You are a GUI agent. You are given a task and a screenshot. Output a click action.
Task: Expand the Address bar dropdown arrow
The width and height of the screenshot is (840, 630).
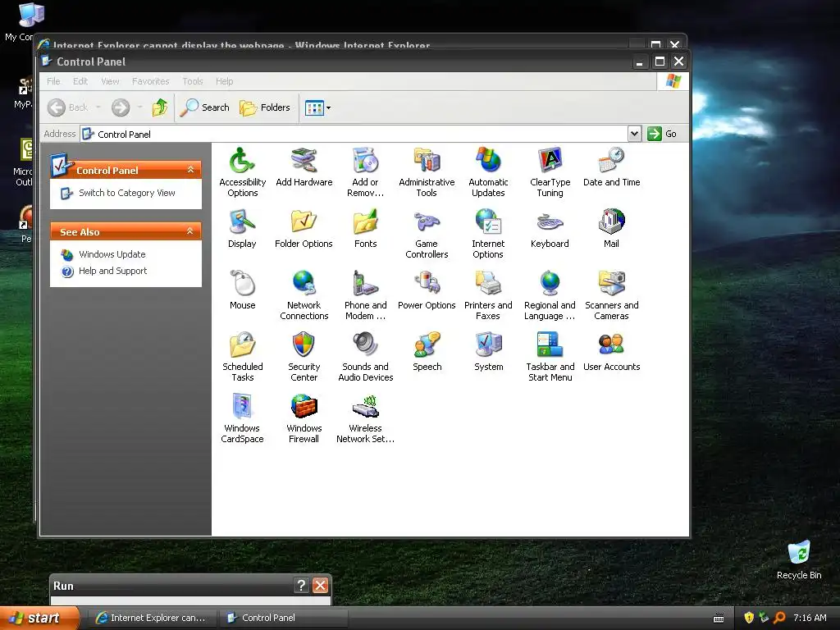click(634, 134)
